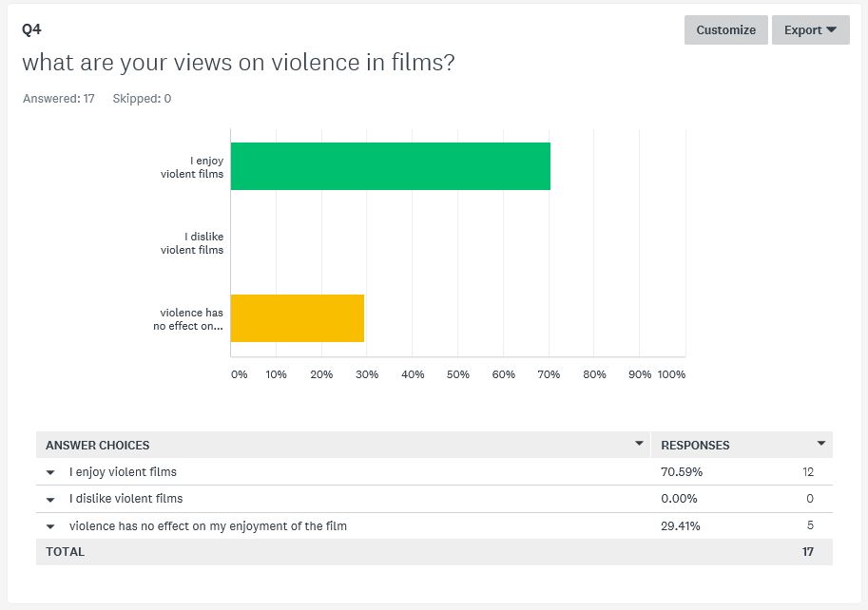
Task: Open the Responses column sort arrow
Action: point(821,444)
